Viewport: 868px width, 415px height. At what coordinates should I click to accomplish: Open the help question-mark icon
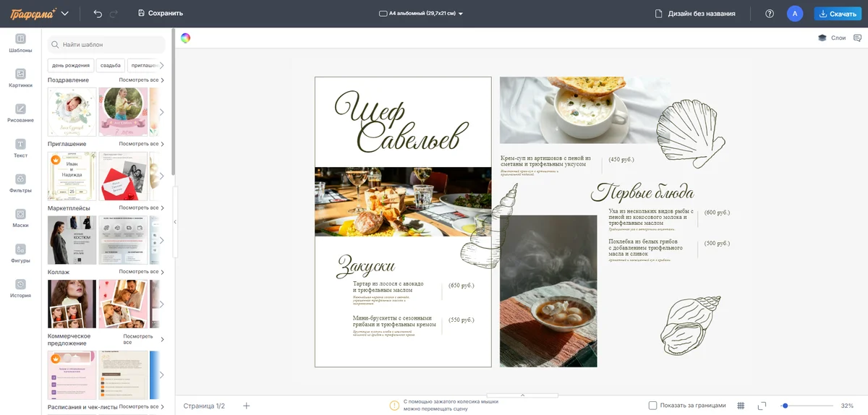tap(770, 13)
